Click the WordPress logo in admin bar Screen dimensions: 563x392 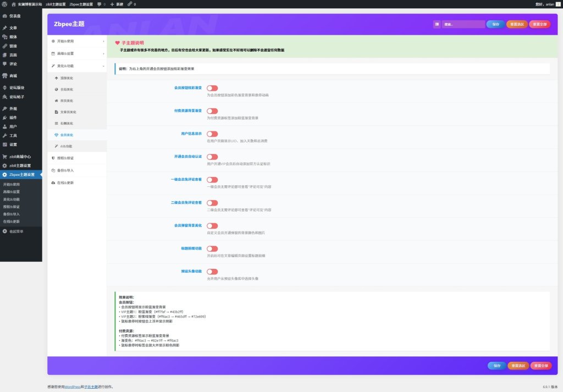[x=5, y=4]
